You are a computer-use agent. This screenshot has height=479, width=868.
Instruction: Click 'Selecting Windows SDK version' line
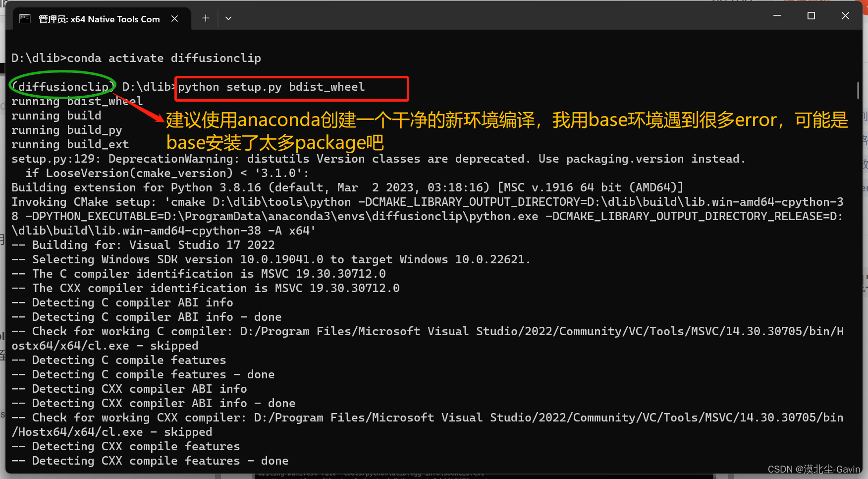pos(271,259)
